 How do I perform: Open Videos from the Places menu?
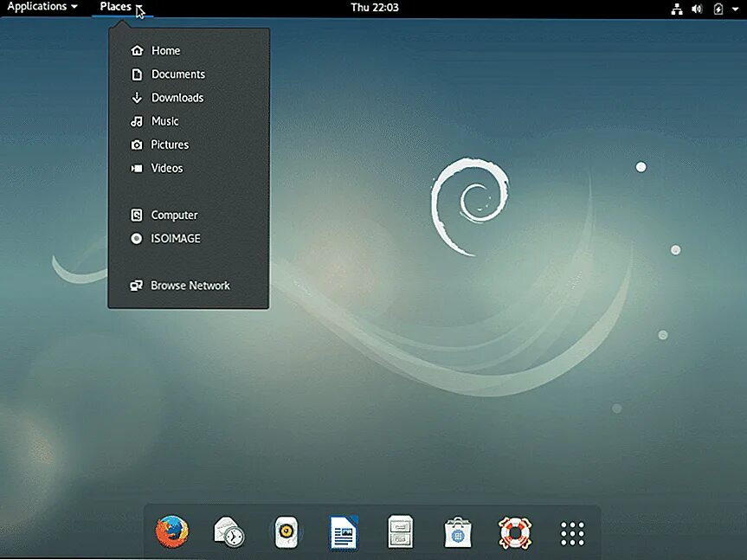pyautogui.click(x=189, y=168)
